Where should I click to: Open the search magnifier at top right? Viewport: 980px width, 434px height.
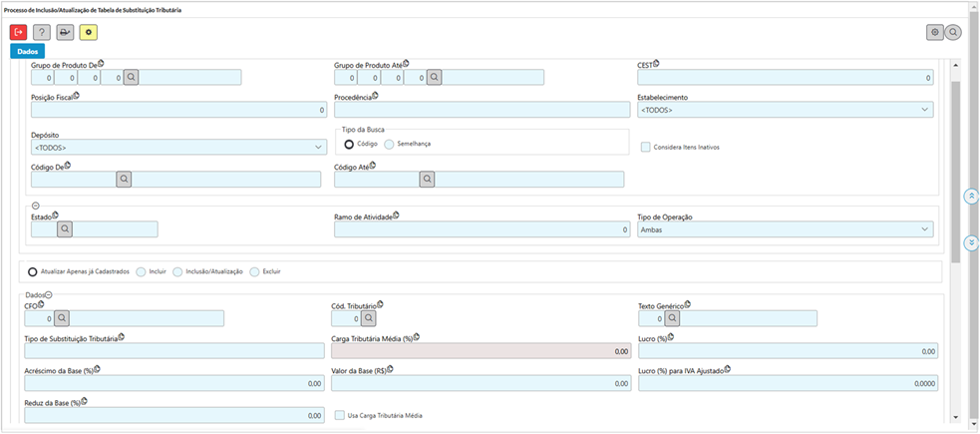(x=953, y=32)
